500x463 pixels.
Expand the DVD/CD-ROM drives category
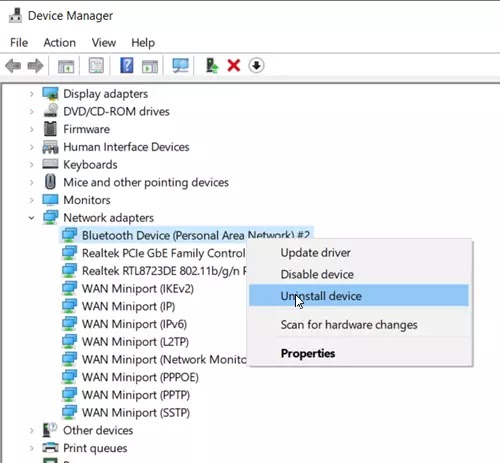click(31, 112)
